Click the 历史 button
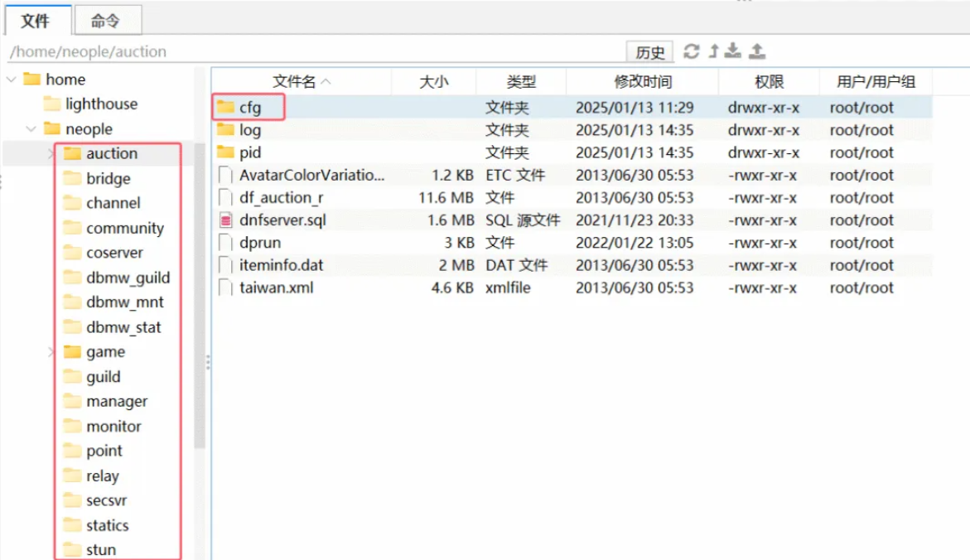This screenshot has width=970, height=560. [x=649, y=52]
